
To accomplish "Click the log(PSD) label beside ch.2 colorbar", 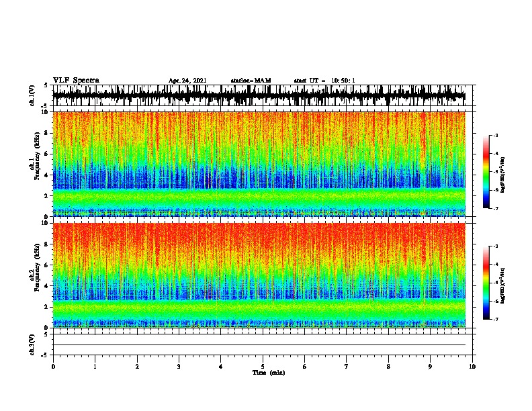I will tap(503, 285).
